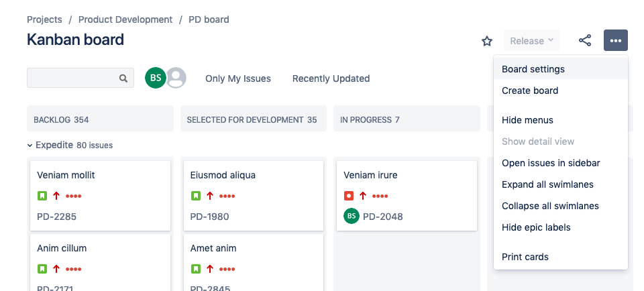This screenshot has width=644, height=291.
Task: Click into the board search field
Action: coord(72,78)
